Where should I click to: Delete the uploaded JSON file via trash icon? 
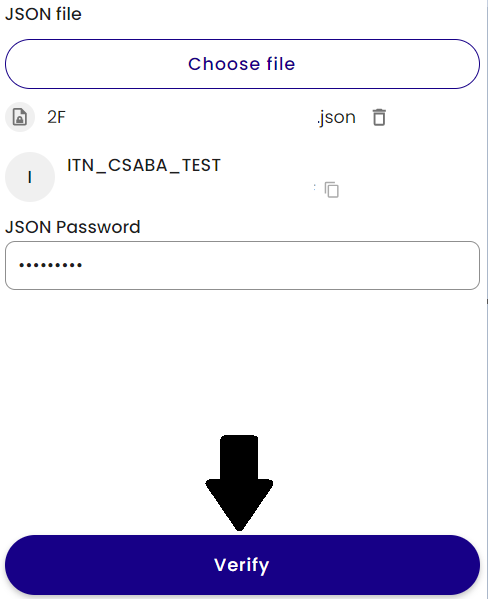pos(379,117)
